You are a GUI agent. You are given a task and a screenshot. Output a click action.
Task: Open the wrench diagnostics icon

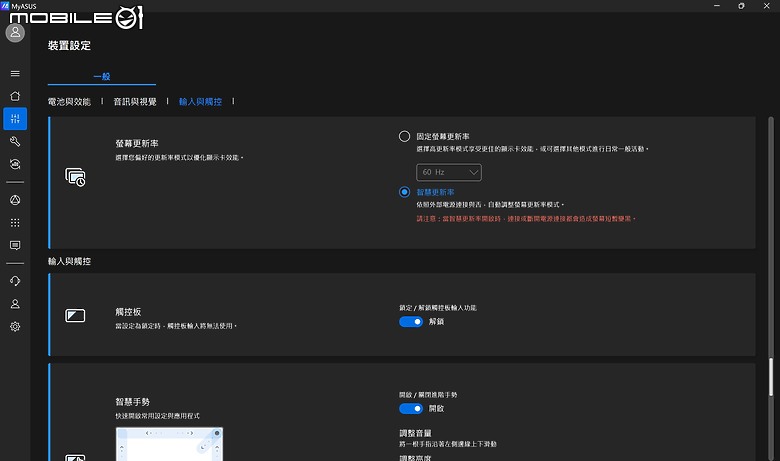coord(15,142)
